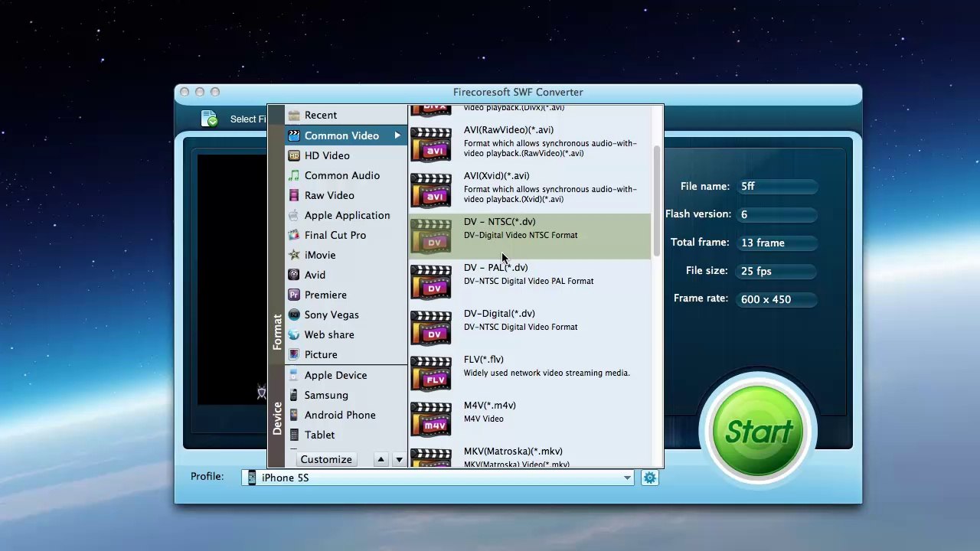Choose the iMovie category

click(346, 255)
